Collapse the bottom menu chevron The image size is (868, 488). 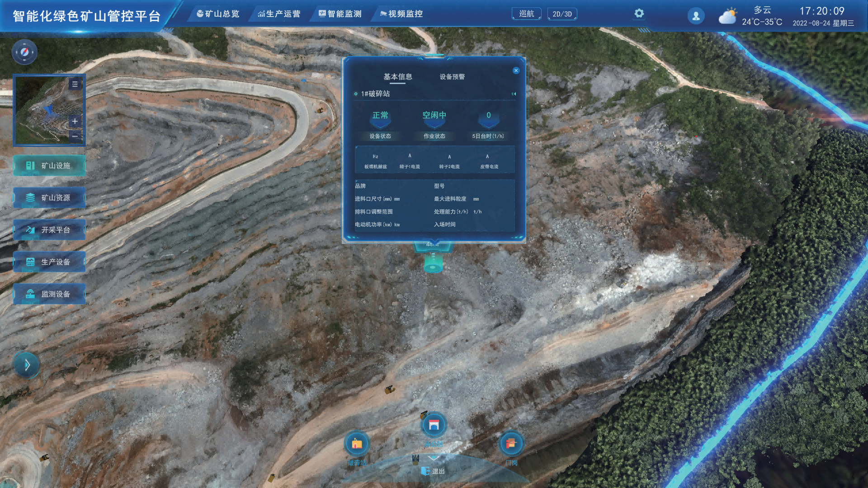[x=434, y=458]
